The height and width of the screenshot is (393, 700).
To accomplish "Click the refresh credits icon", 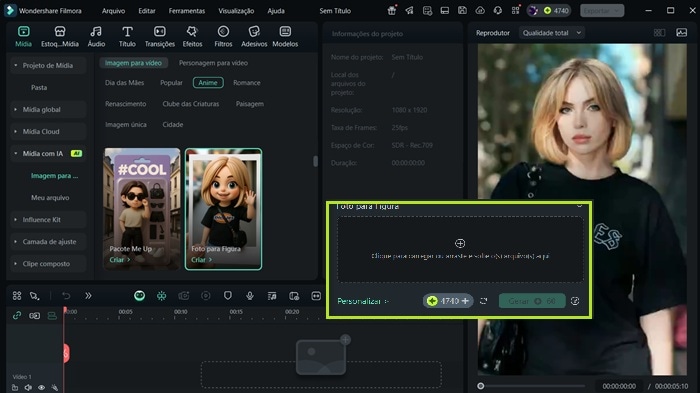I will click(x=483, y=301).
